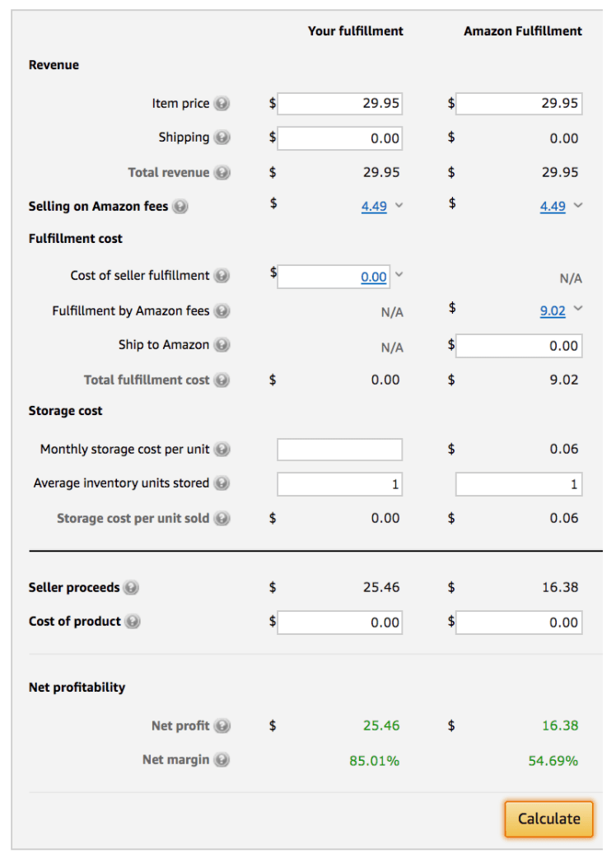Select Ship to Amazon input under Amazon Fulfillment
The height and width of the screenshot is (863, 616).
519,346
